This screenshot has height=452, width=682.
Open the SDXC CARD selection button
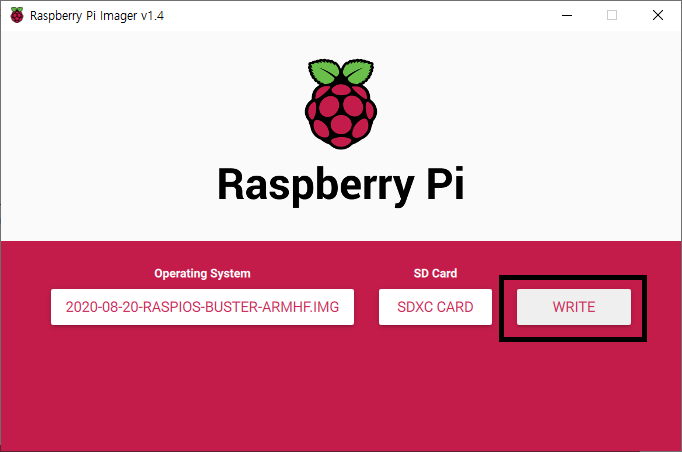click(x=435, y=307)
